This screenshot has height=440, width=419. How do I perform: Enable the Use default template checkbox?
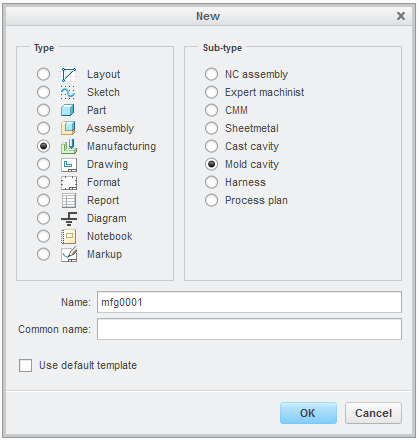[26, 365]
